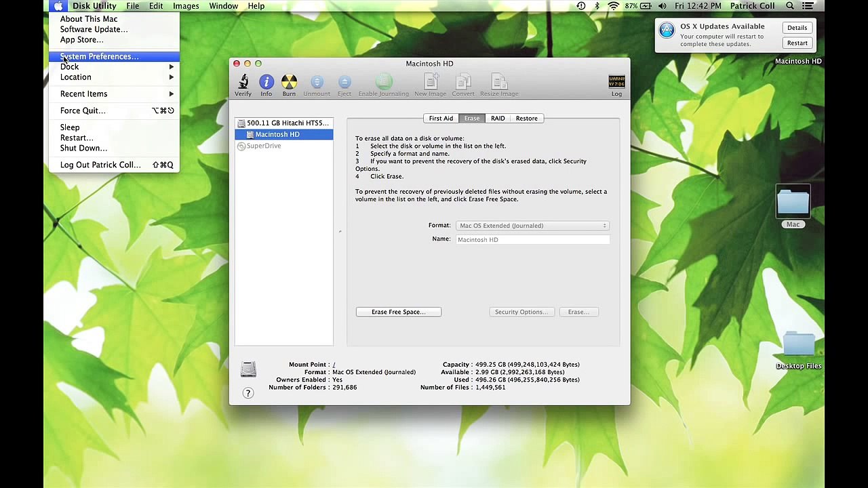Expand the Location submenu
Screen dimensions: 868x488
(x=114, y=77)
